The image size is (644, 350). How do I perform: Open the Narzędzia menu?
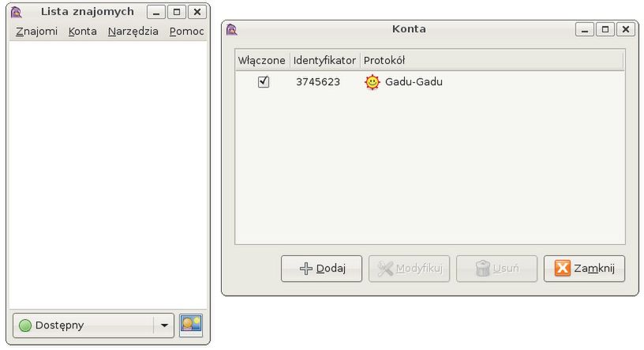[133, 32]
